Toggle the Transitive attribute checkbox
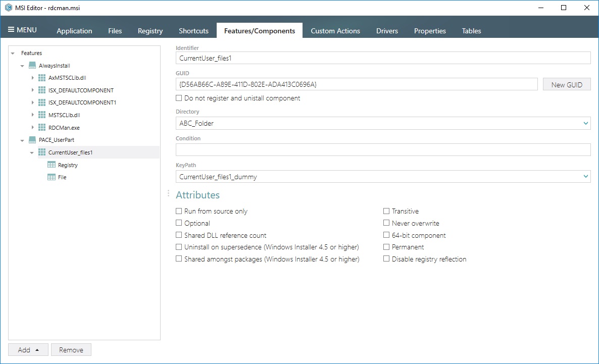 386,211
